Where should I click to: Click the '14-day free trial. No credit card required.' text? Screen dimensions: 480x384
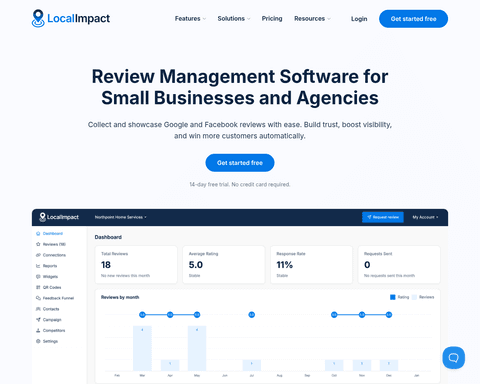click(x=240, y=184)
